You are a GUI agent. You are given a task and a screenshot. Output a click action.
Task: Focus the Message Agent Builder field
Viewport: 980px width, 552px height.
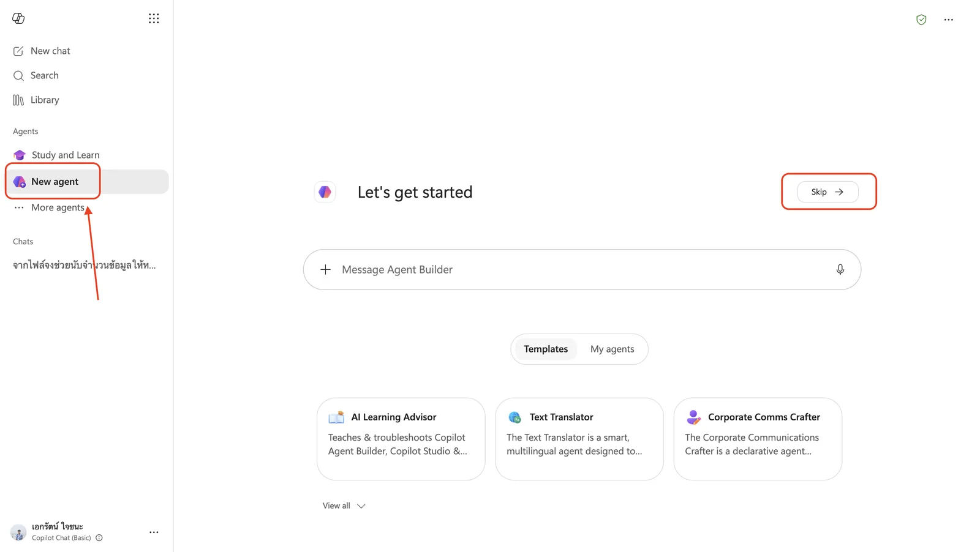(x=582, y=269)
